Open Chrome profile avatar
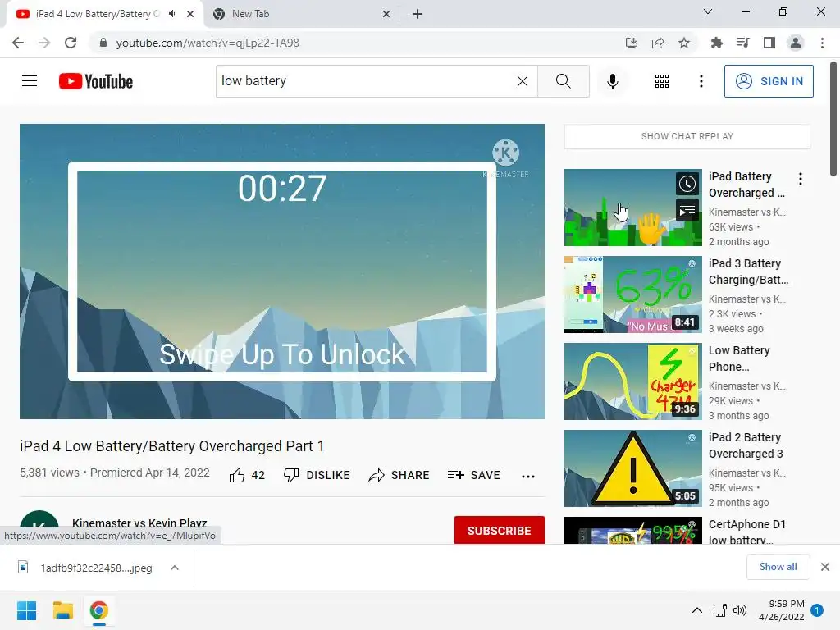 796,43
